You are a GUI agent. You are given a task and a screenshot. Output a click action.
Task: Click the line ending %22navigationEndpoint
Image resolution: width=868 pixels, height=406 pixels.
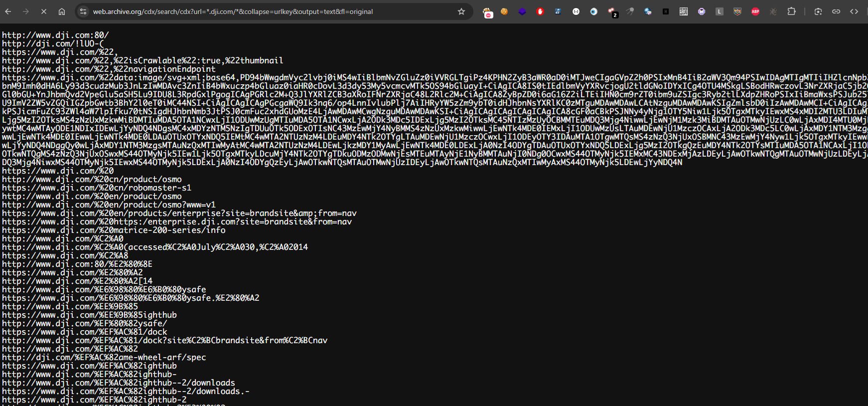point(109,69)
